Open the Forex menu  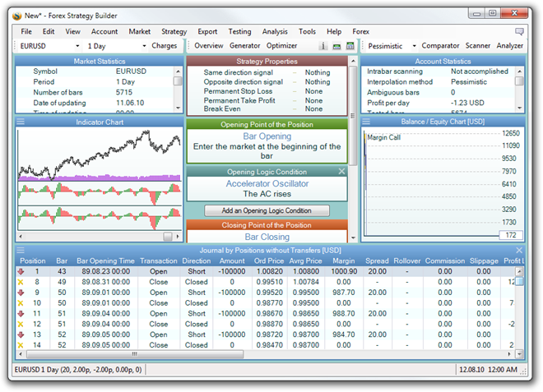click(x=361, y=31)
